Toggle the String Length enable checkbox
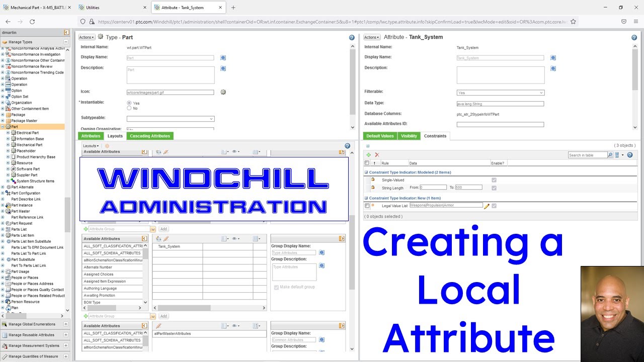 click(x=494, y=188)
